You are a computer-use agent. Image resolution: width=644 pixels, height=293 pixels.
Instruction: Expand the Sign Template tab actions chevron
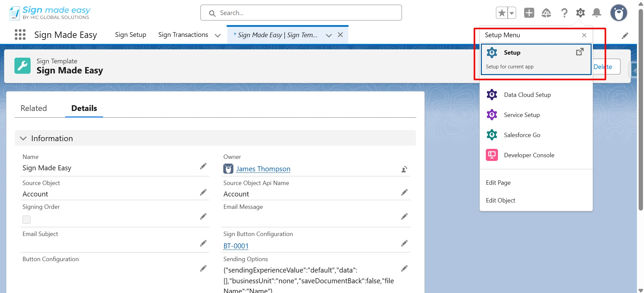329,35
